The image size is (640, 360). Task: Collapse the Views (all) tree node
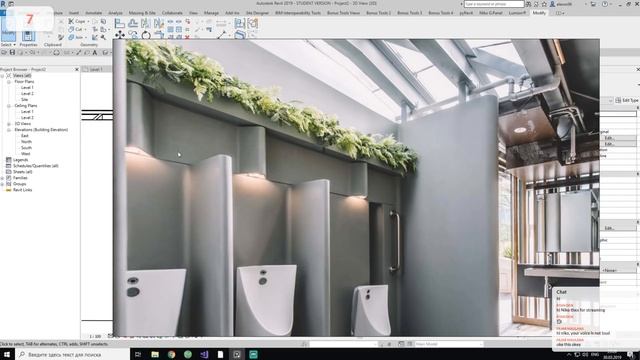click(x=2, y=76)
